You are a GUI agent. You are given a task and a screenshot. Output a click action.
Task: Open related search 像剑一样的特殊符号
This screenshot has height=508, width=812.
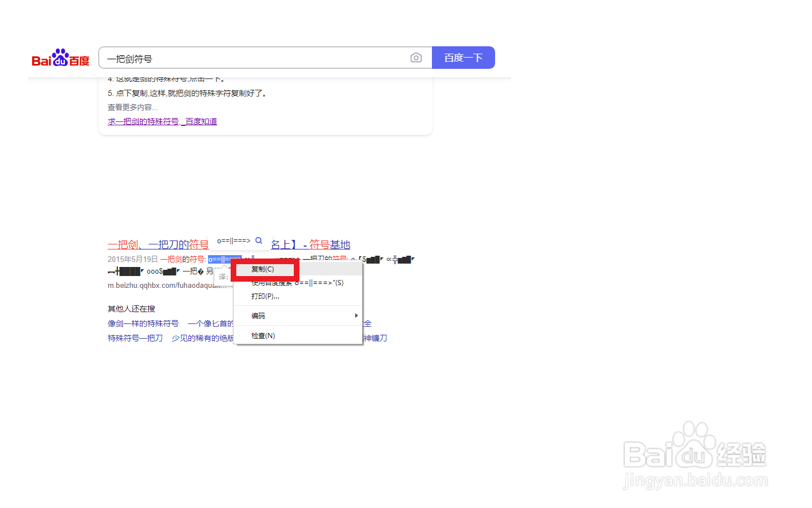(143, 323)
